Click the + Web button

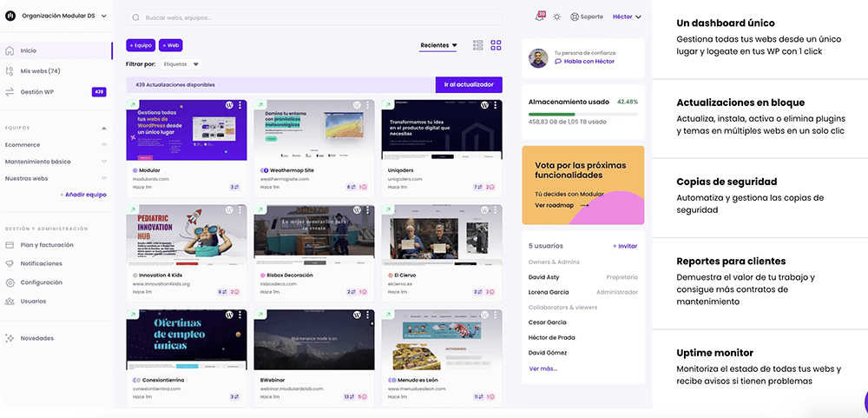[170, 45]
